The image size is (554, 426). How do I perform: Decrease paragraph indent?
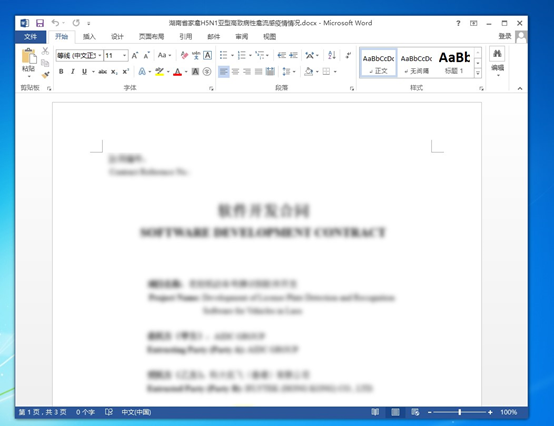[282, 55]
